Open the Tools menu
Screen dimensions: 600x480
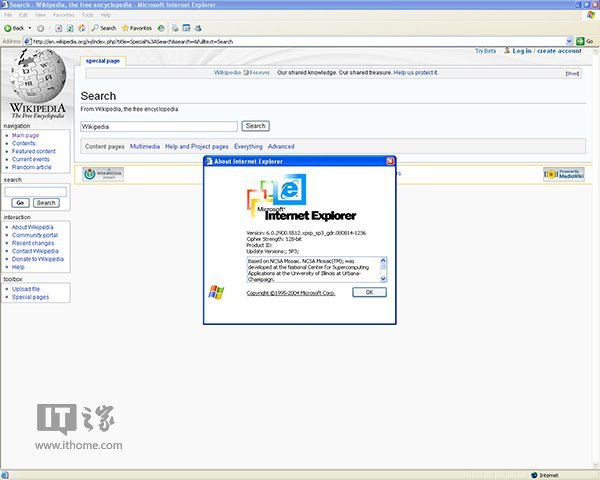pyautogui.click(x=87, y=15)
